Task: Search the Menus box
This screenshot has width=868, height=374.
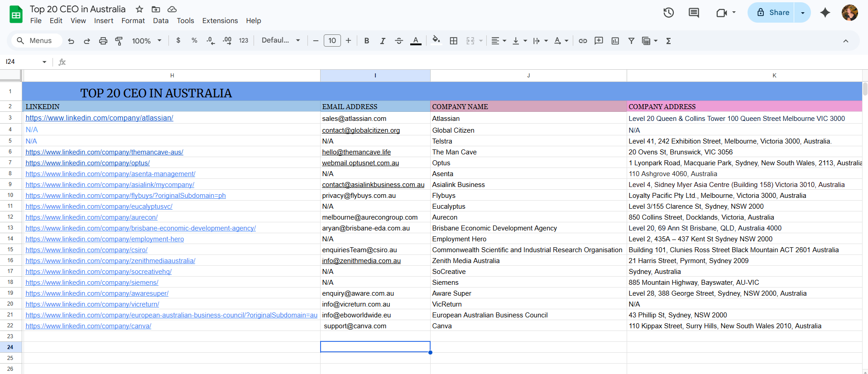Action: coord(36,41)
